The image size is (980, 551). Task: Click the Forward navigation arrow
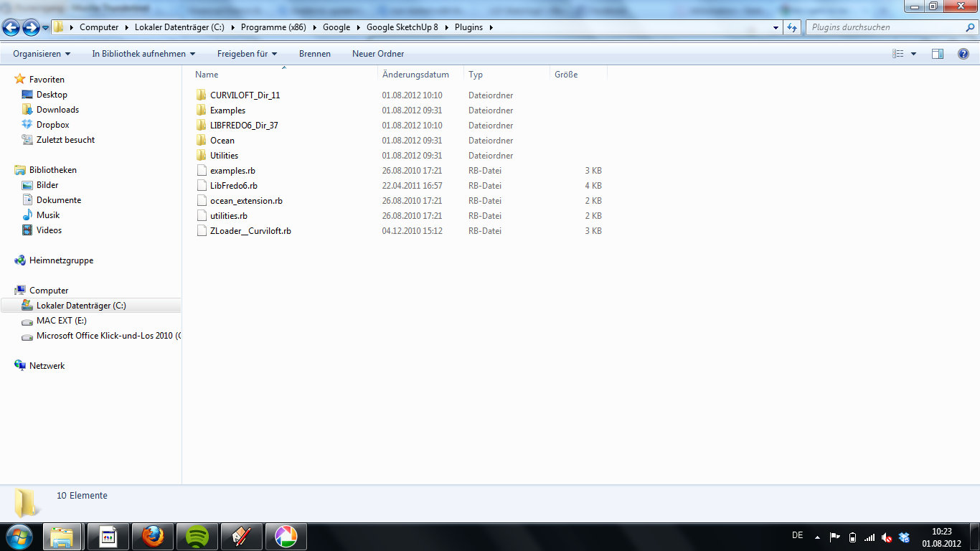[x=31, y=28]
